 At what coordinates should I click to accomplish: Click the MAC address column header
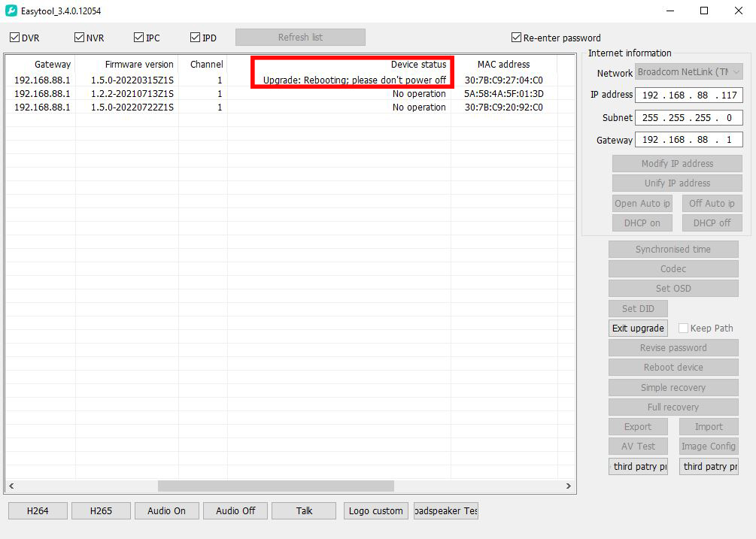click(x=503, y=65)
